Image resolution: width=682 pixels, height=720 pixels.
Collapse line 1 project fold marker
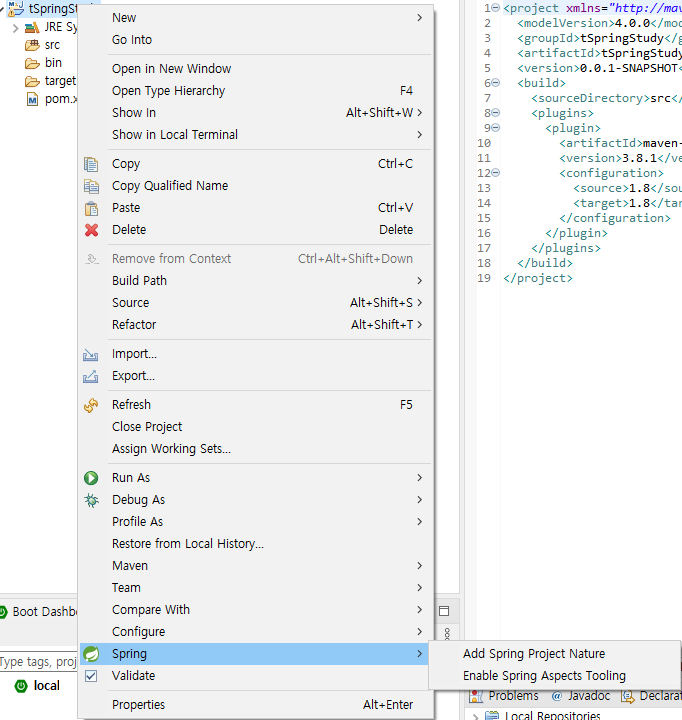click(x=496, y=8)
